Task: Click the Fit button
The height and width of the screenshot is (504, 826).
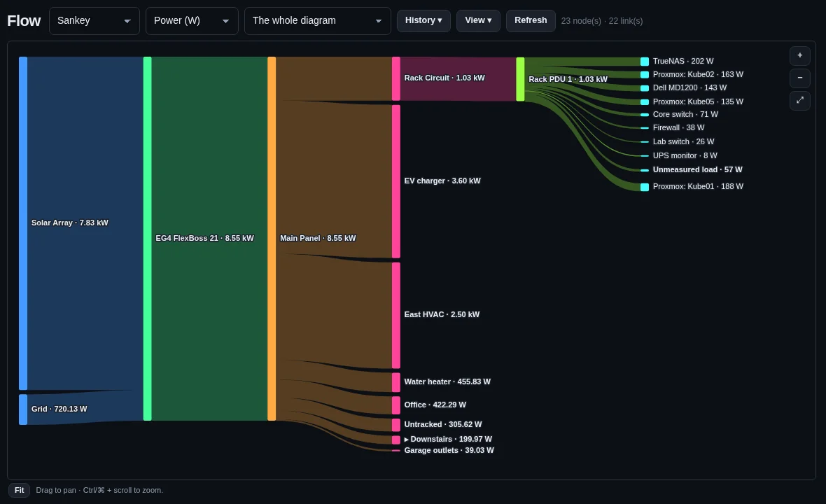Action: coord(19,490)
